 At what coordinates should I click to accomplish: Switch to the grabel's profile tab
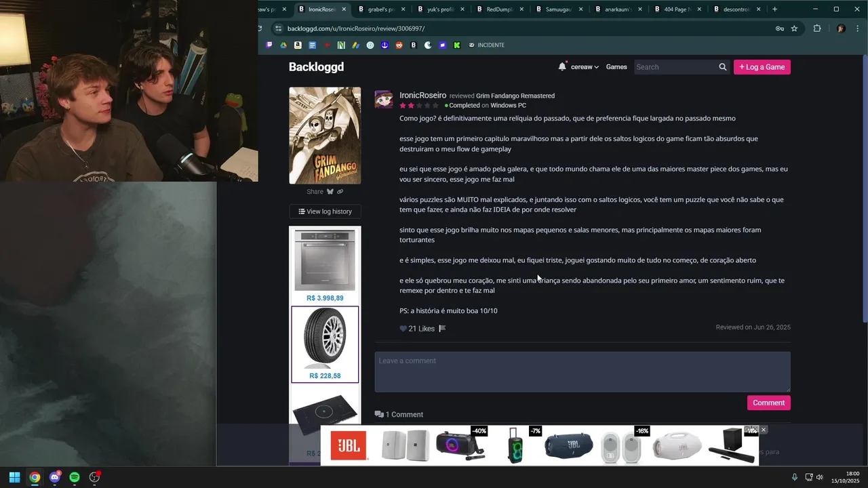pyautogui.click(x=382, y=9)
